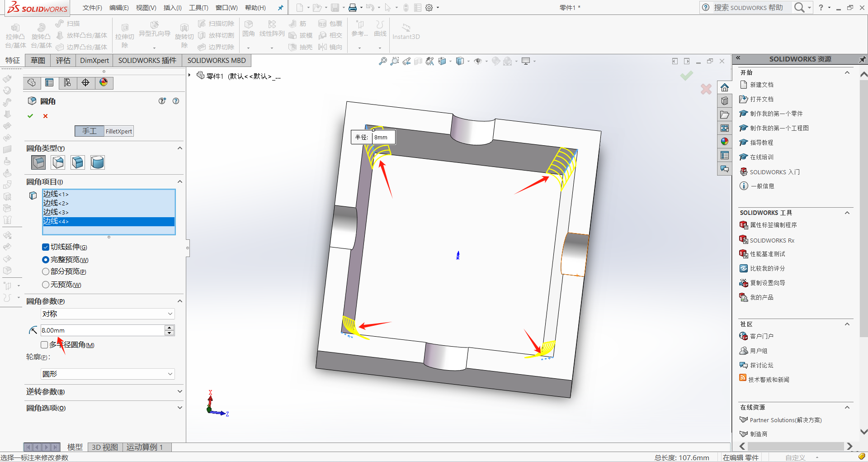Open the ConfigurationManager tab icon
868x462 pixels.
point(67,82)
